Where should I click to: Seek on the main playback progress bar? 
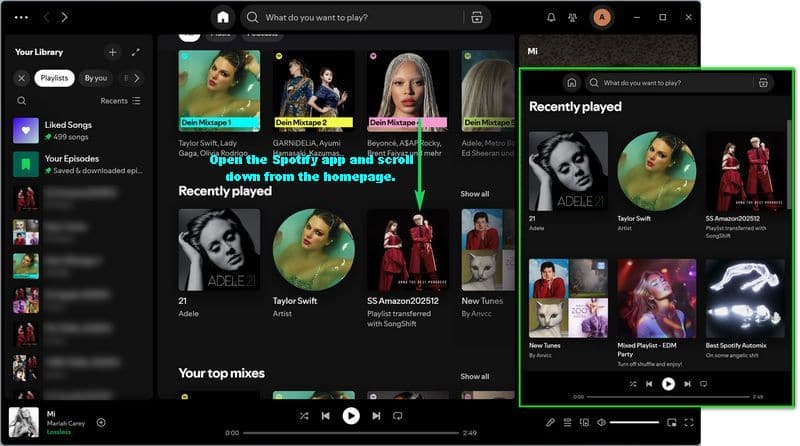351,433
